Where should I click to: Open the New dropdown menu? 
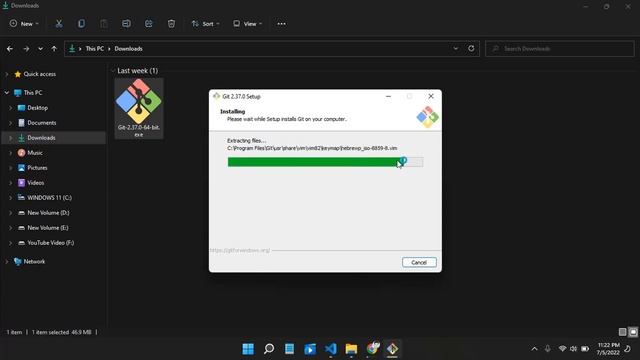point(24,24)
